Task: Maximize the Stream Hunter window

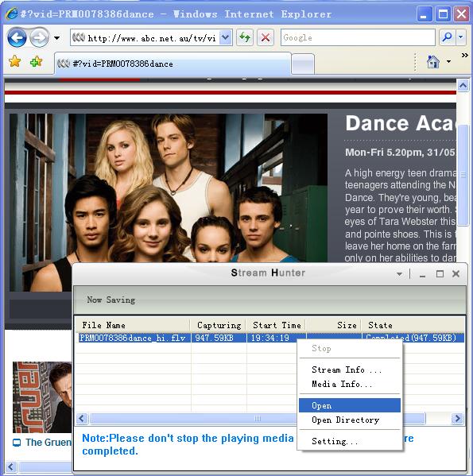Action: click(440, 274)
